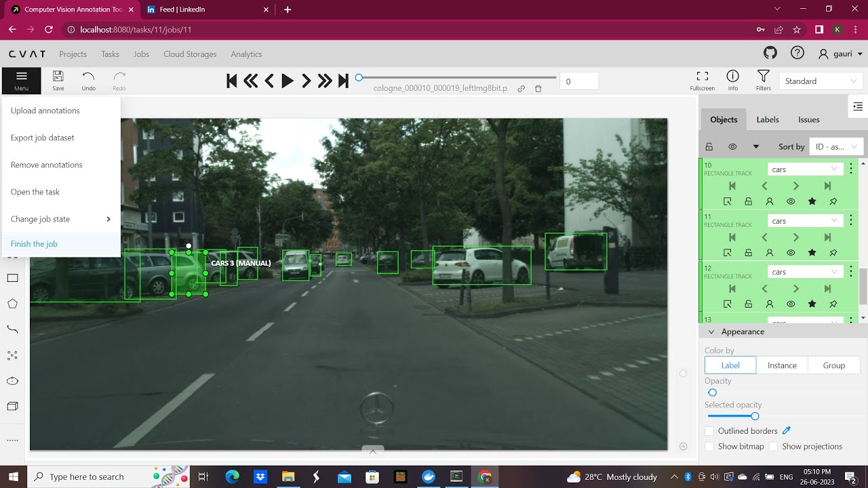868x488 pixels.
Task: Open the Standard workspace dropdown
Action: click(821, 81)
